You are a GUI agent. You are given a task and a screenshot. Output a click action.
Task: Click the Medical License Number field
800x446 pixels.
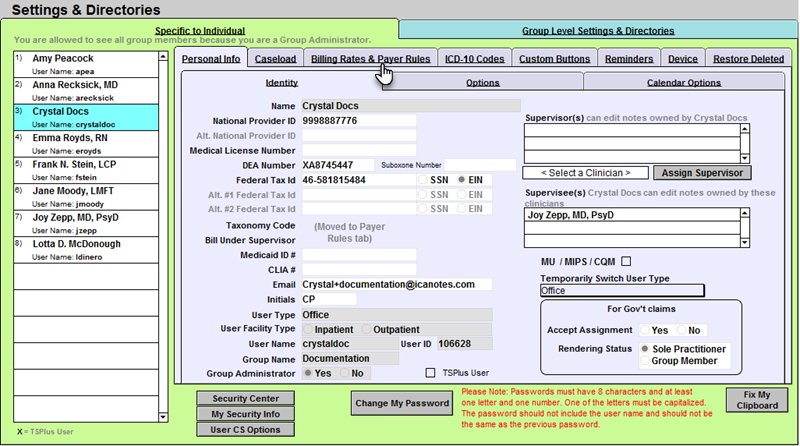[358, 150]
